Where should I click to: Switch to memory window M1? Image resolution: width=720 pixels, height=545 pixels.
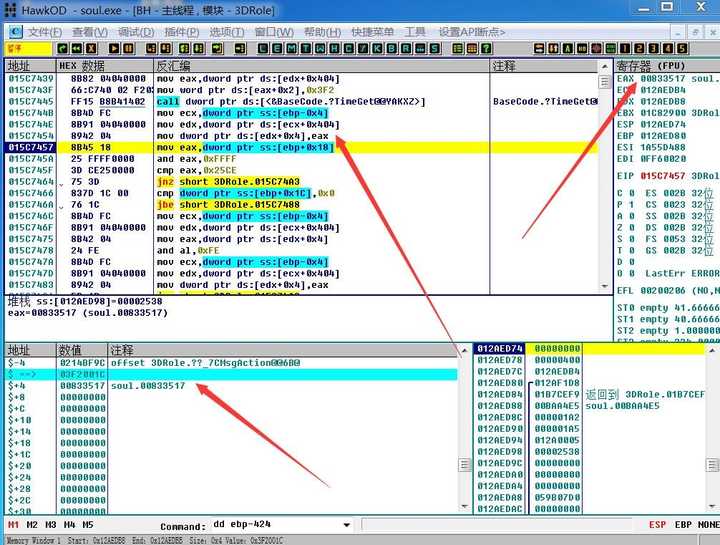click(13, 525)
